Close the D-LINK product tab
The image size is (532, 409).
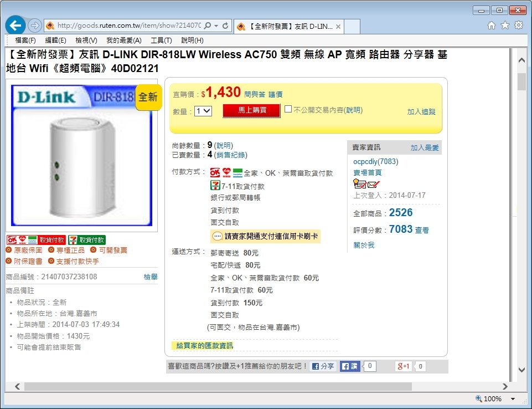(338, 27)
